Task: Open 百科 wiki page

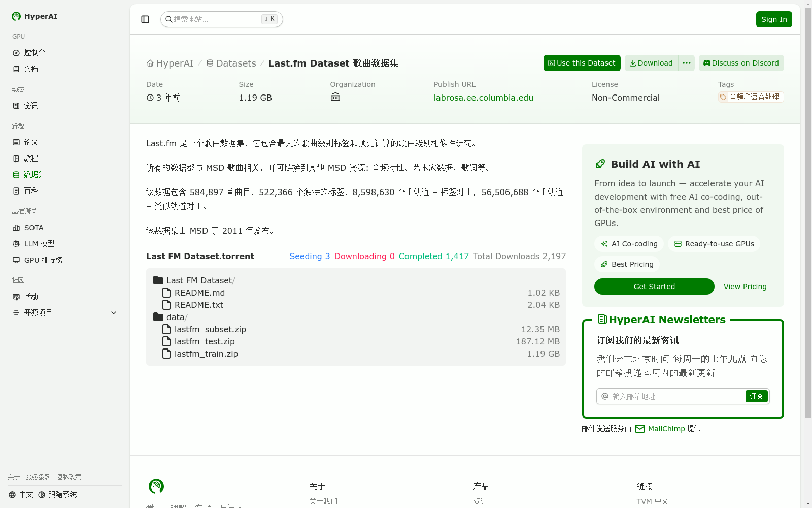Action: pos(64,191)
